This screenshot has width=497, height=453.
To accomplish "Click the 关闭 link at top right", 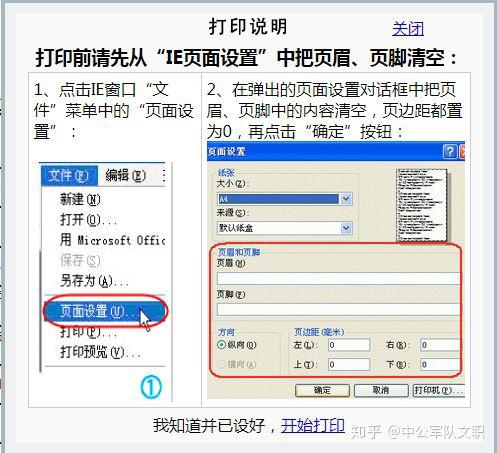I will (408, 29).
